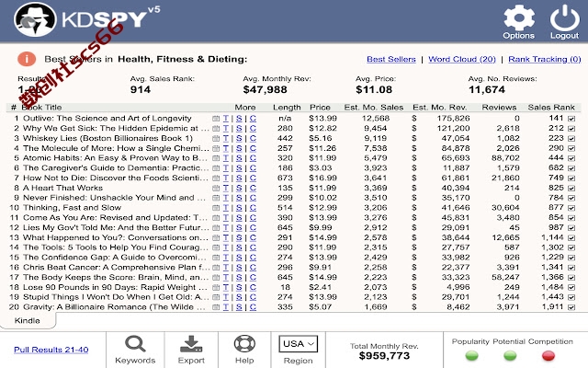Click calendar icon for A Heart That Works row
Viewport: 588px width, 368px height.
coord(216,188)
